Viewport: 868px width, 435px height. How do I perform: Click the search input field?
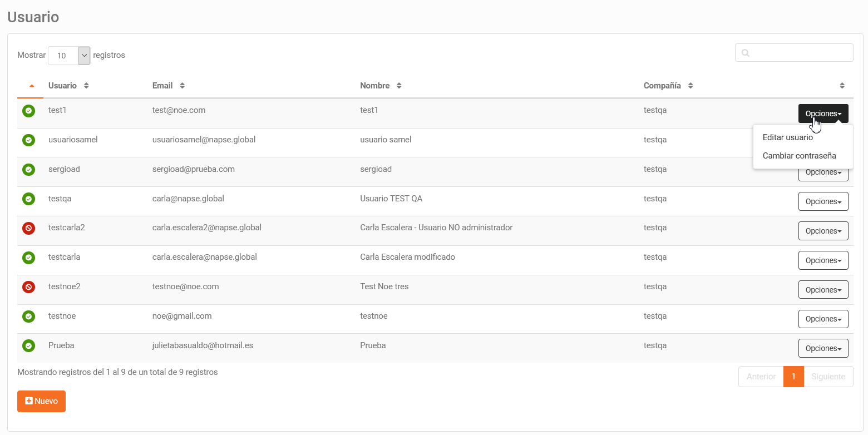pyautogui.click(x=794, y=53)
